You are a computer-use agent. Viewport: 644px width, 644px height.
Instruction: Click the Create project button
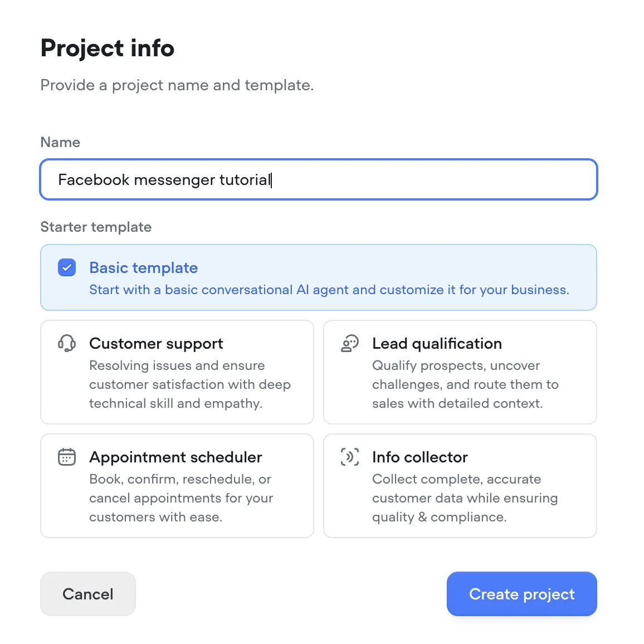point(521,594)
